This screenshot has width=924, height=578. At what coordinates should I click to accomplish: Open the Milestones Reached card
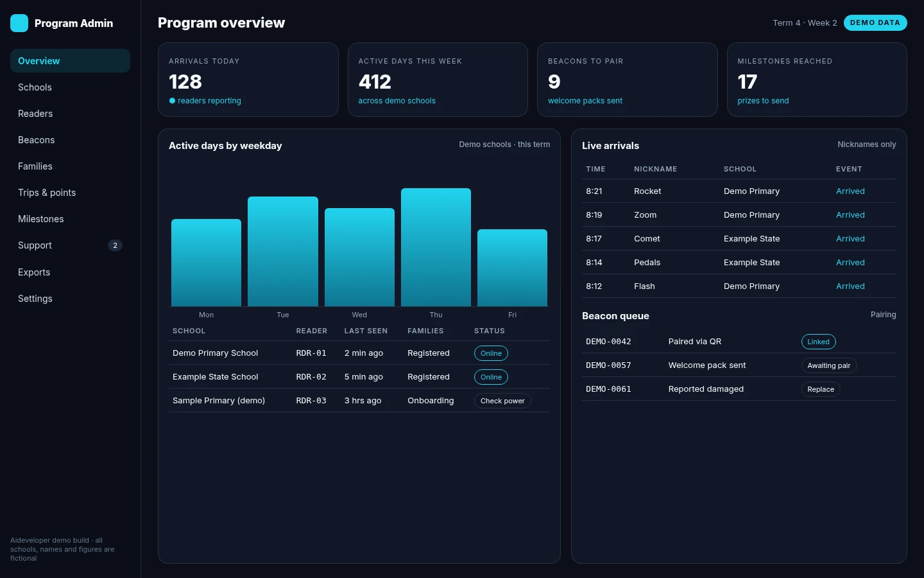(x=817, y=80)
